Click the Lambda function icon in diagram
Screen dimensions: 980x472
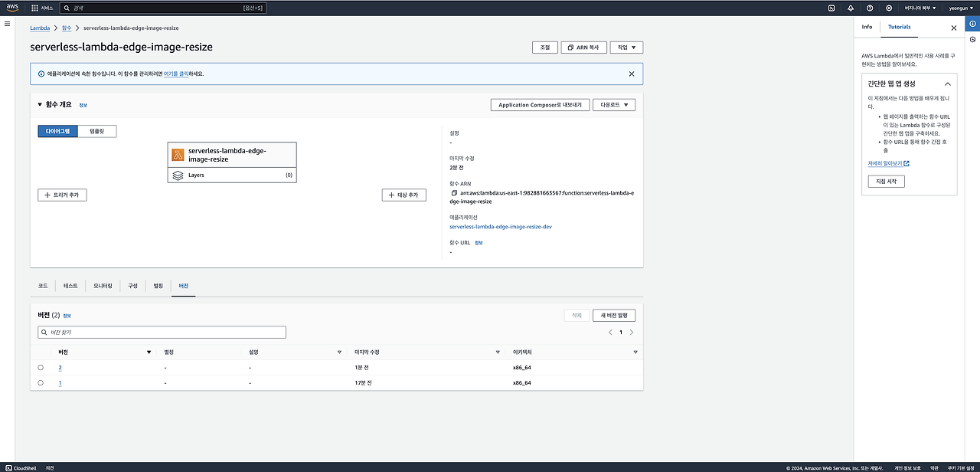tap(178, 154)
